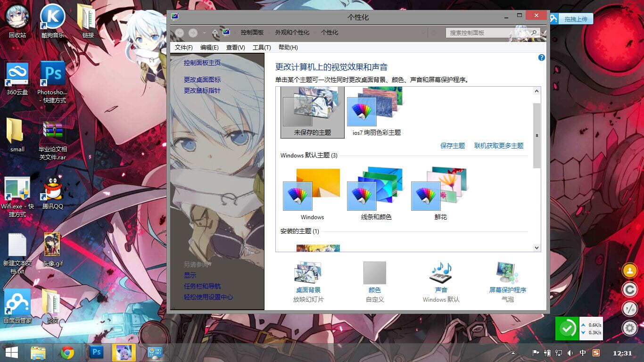
Task: Open the 查看(V) menu
Action: (235, 47)
